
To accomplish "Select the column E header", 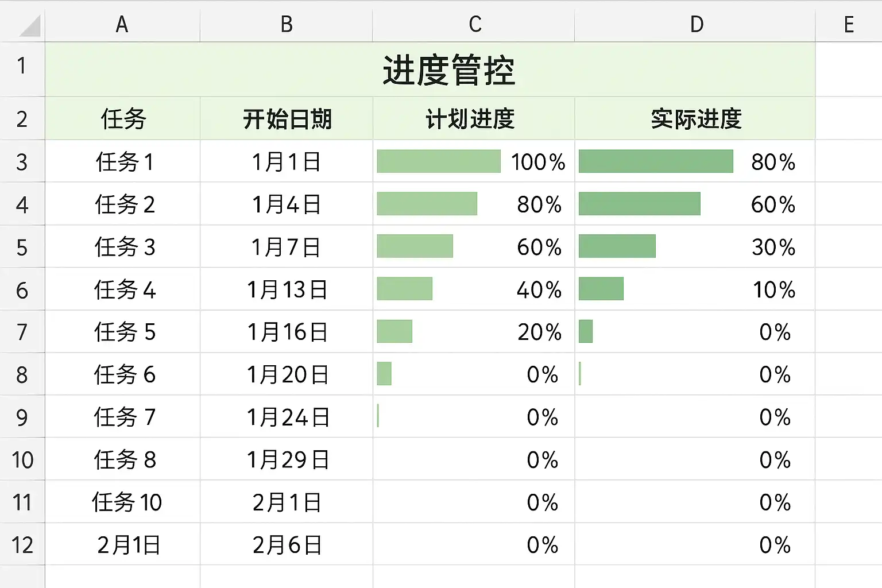I will tap(848, 25).
